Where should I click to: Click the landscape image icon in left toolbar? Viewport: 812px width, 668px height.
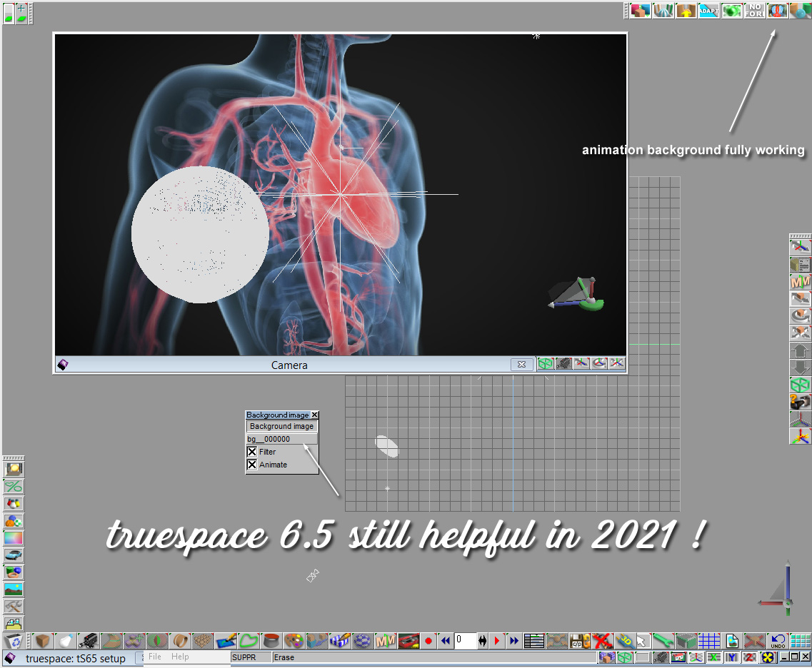coord(14,589)
